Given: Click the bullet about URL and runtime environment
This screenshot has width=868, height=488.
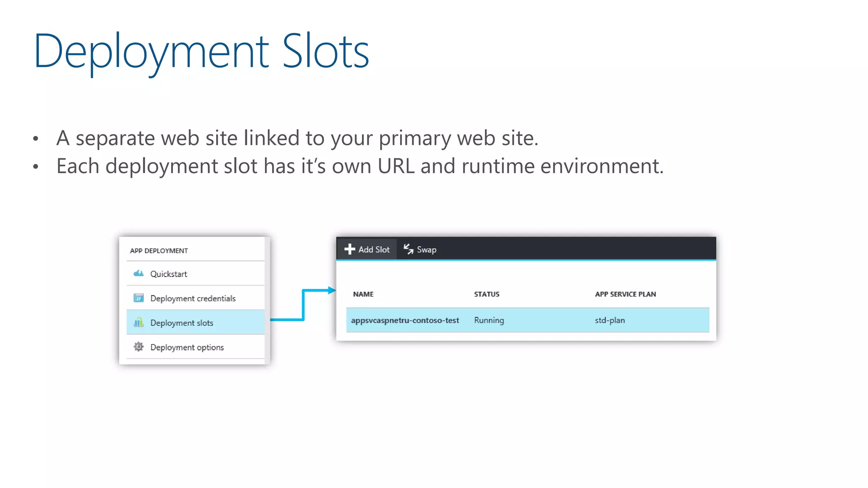Looking at the screenshot, I should coord(360,166).
